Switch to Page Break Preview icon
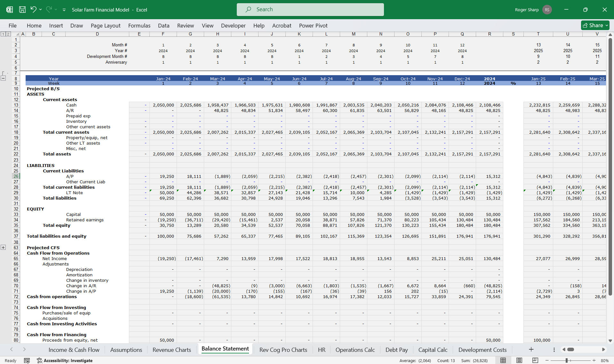 (x=535, y=360)
